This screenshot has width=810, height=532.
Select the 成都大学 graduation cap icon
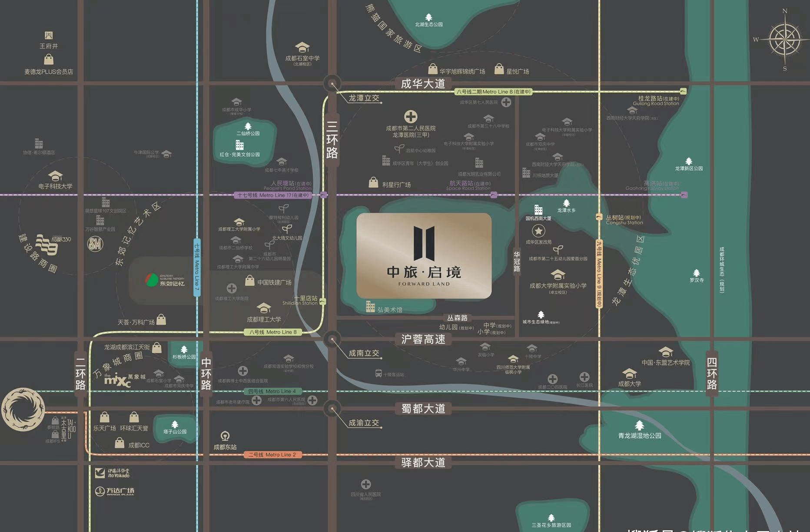tap(629, 373)
